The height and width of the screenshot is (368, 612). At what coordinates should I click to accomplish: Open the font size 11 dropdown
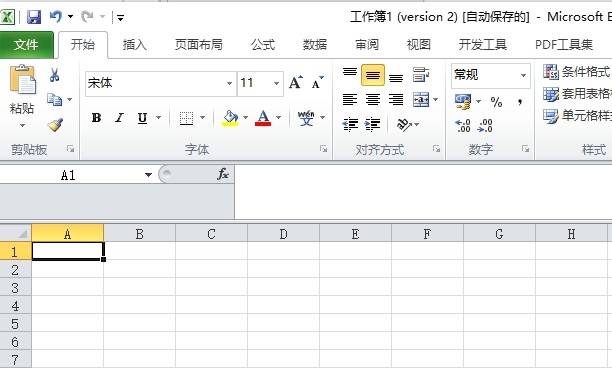[276, 83]
